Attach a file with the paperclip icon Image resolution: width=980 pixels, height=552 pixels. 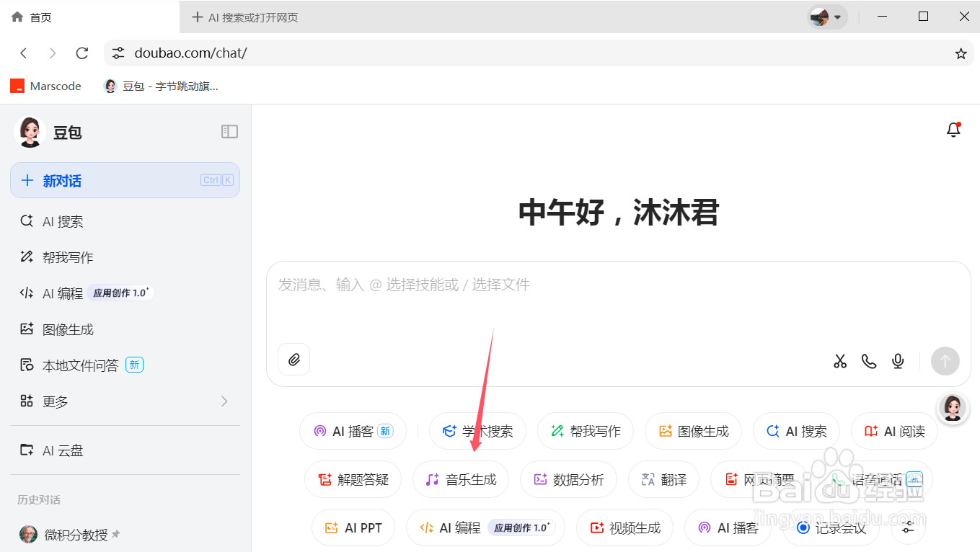click(x=293, y=360)
